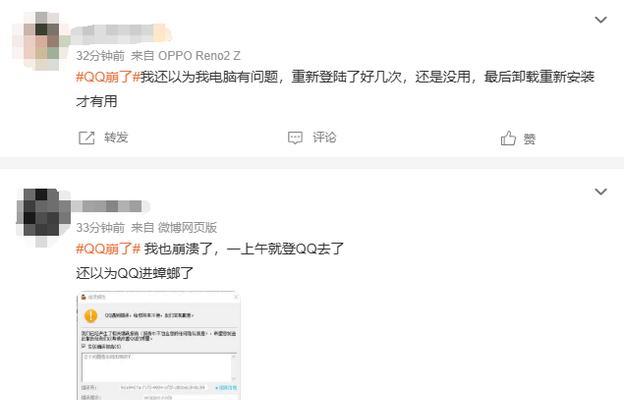The image size is (624, 400).
Task: Open the #QQ崩了# hashtag in the first post
Action: tap(108, 77)
